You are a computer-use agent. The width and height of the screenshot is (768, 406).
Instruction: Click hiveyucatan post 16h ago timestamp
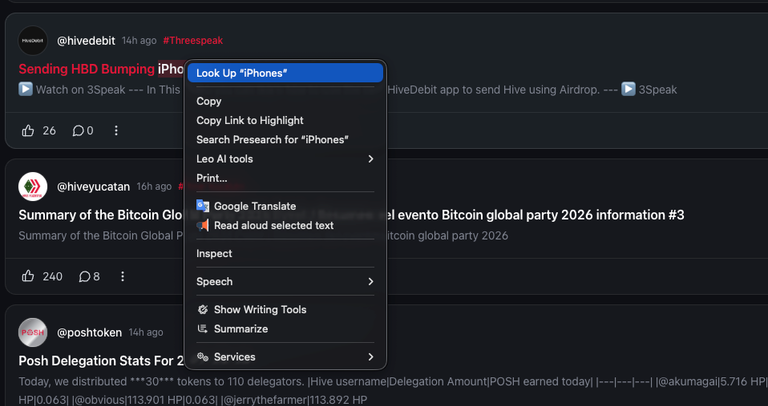(154, 187)
